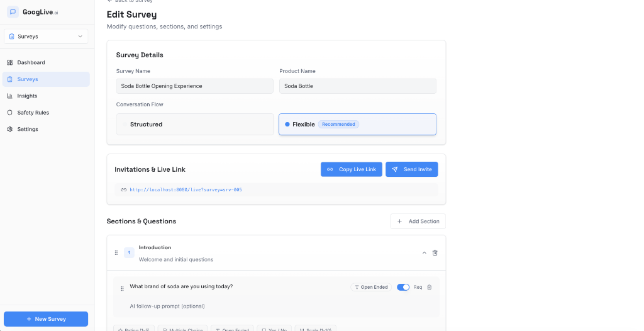
Task: Toggle the Req switch for soda brand question
Action: (x=403, y=287)
